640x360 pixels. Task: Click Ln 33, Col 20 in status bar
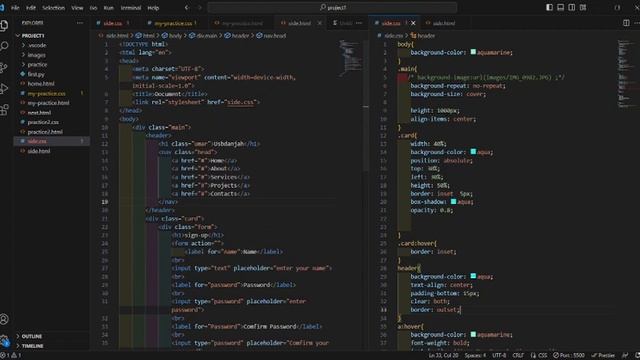443,356
